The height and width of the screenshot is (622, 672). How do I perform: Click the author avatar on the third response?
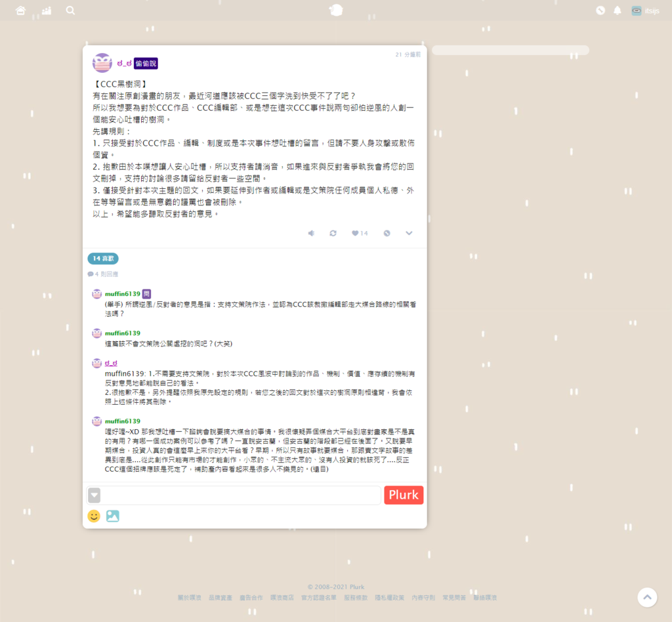click(97, 363)
